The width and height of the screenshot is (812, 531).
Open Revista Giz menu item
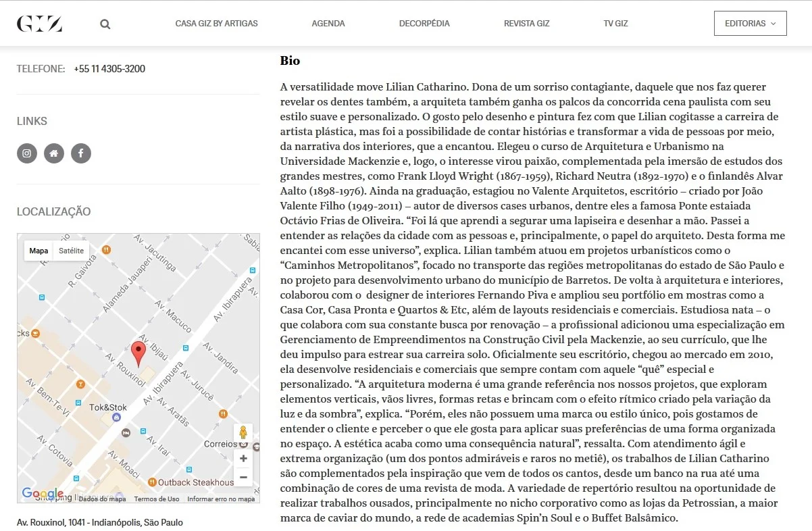[527, 24]
